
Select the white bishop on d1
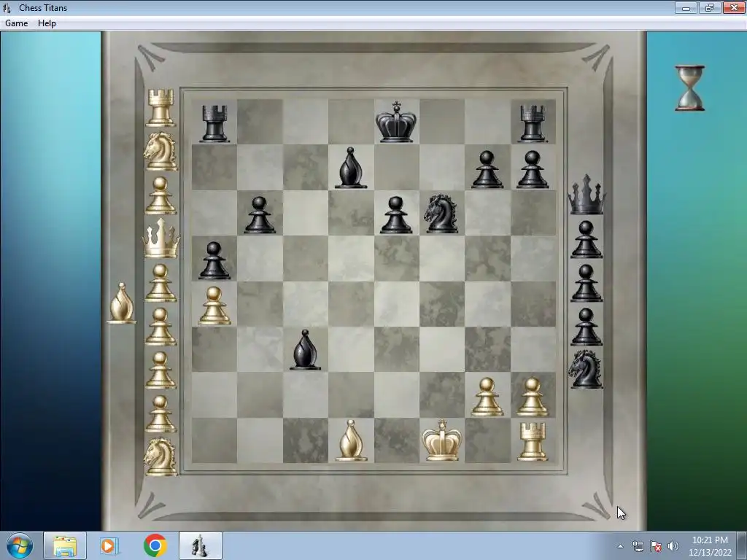point(351,440)
